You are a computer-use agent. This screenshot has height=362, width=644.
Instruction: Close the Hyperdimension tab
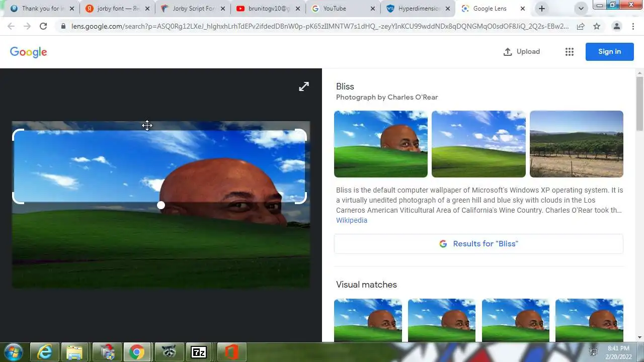pyautogui.click(x=448, y=9)
